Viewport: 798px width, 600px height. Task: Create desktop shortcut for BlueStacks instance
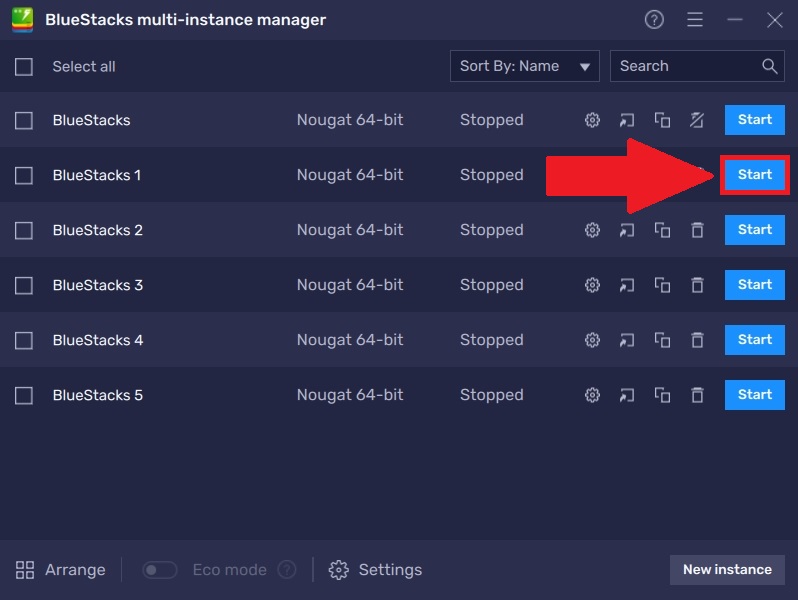point(627,120)
